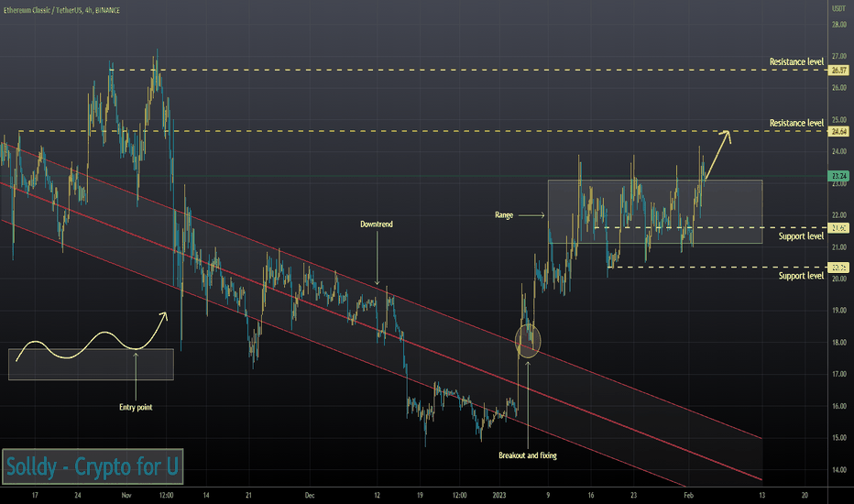
Task: Click the 'Resistance level' label at 26.97
Action: pyautogui.click(x=796, y=61)
